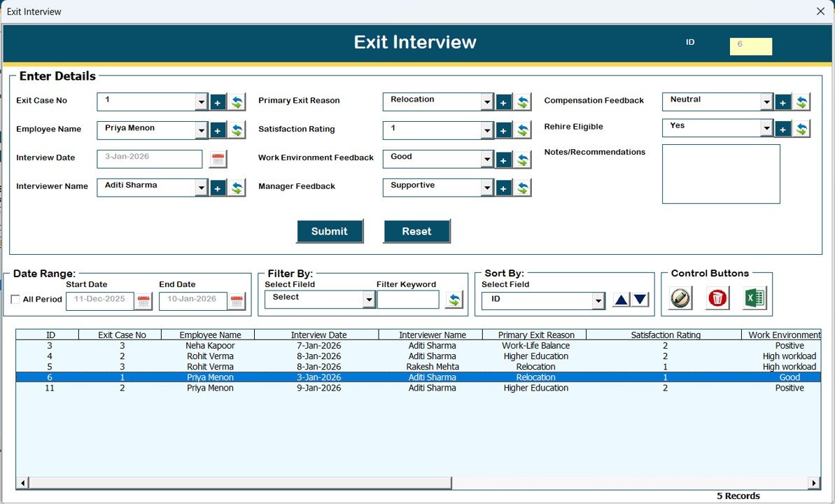This screenshot has width=835, height=504.
Task: Click the Reset button
Action: (416, 231)
